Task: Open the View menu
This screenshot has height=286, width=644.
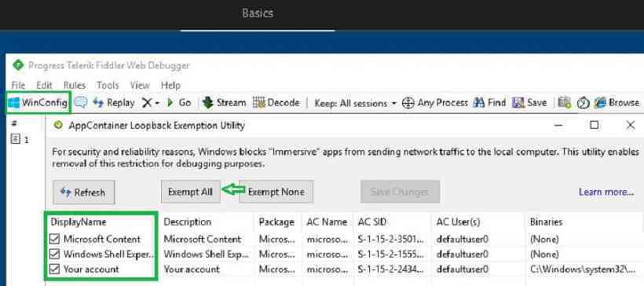Action: [140, 86]
